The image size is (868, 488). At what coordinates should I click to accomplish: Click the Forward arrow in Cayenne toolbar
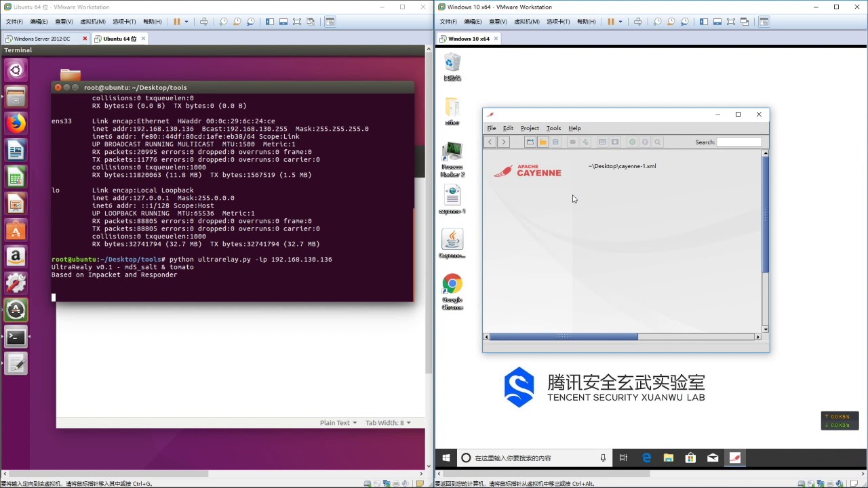click(x=503, y=142)
